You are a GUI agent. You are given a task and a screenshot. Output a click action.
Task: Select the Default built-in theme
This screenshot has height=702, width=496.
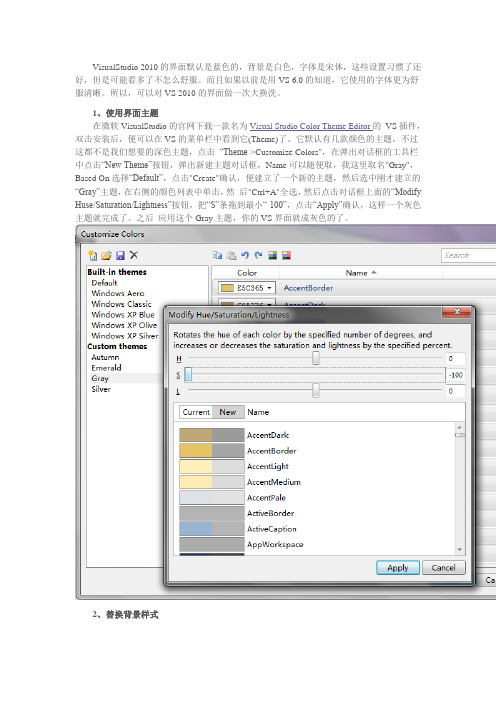coord(104,283)
